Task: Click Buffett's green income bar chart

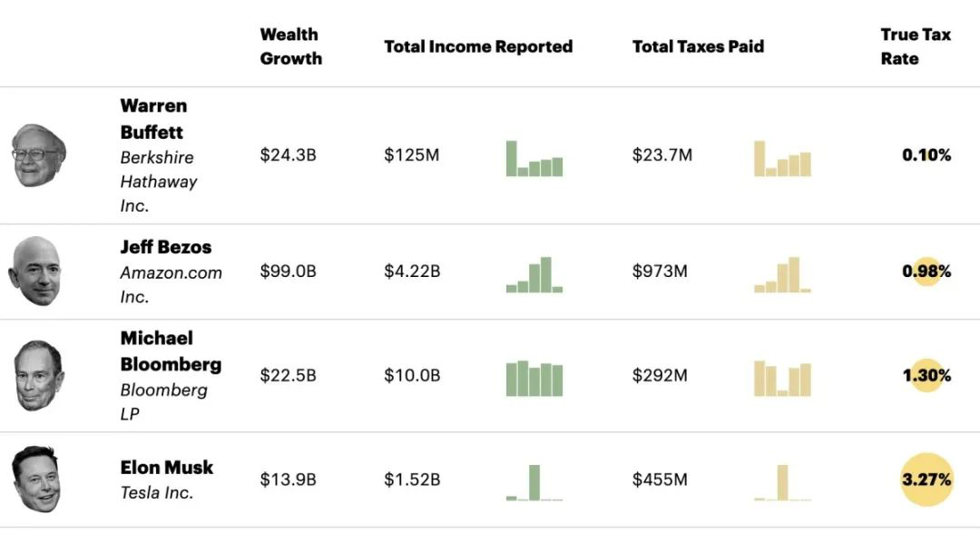Action: (x=534, y=159)
